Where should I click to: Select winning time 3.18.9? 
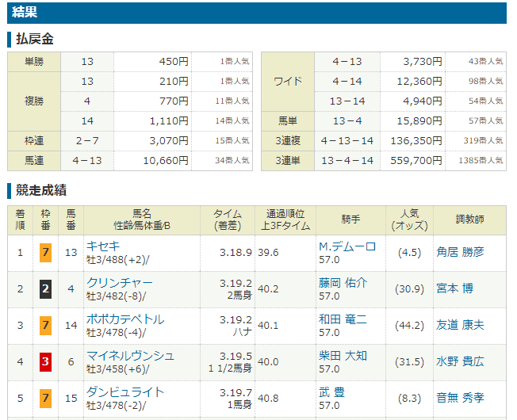pyautogui.click(x=236, y=253)
